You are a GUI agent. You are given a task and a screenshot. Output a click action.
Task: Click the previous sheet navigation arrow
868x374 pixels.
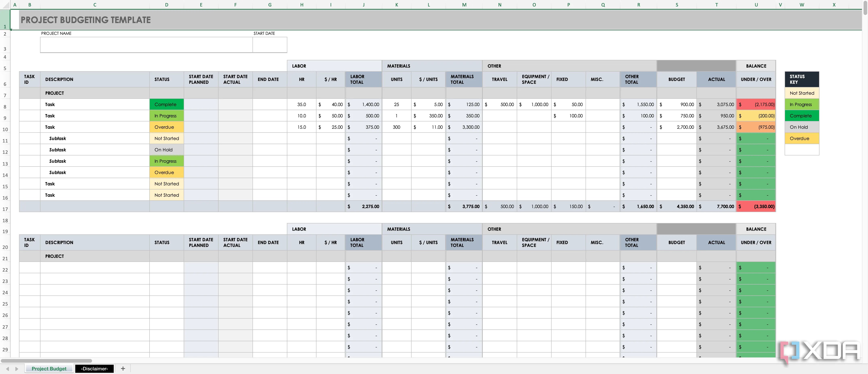7,369
